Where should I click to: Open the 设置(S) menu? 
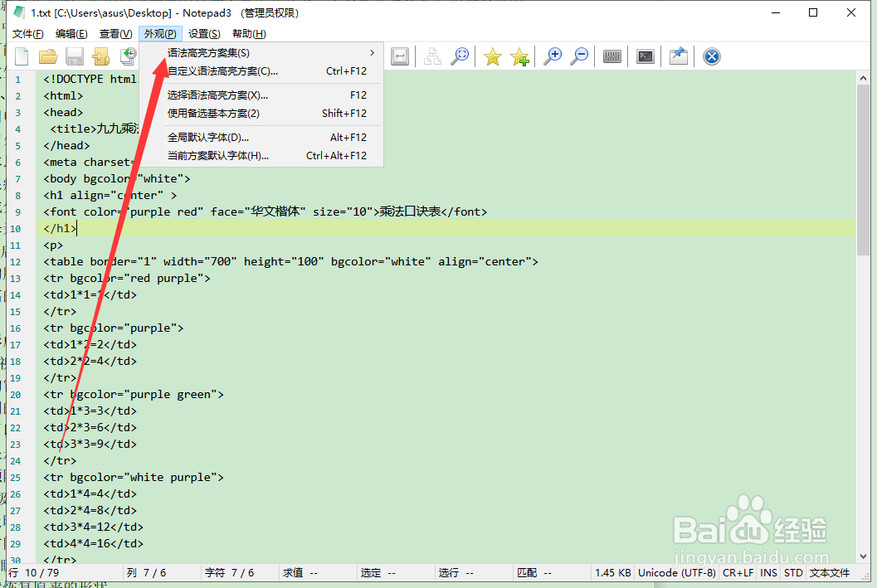coord(204,33)
